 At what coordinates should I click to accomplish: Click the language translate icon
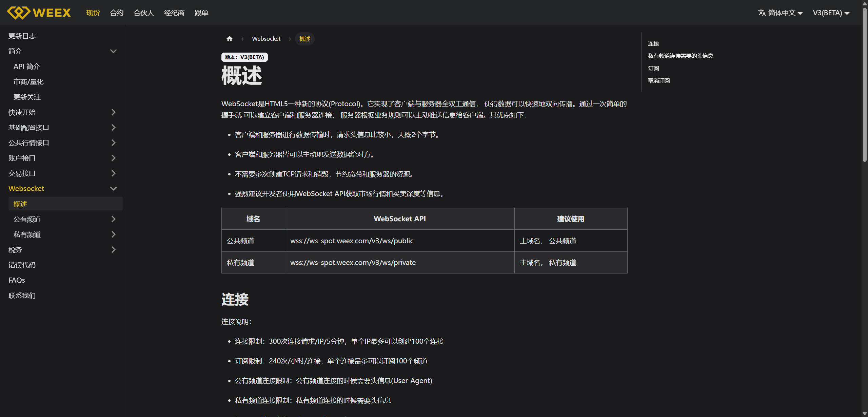762,13
